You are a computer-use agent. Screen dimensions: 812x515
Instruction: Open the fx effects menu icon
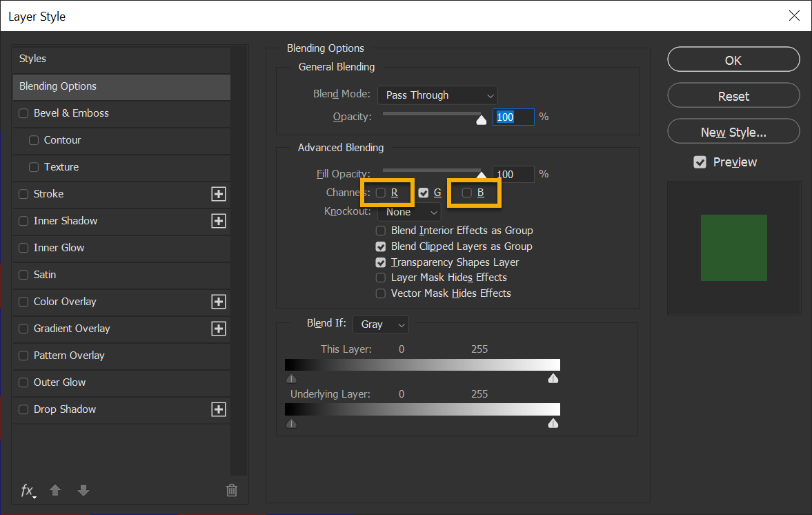pos(28,491)
